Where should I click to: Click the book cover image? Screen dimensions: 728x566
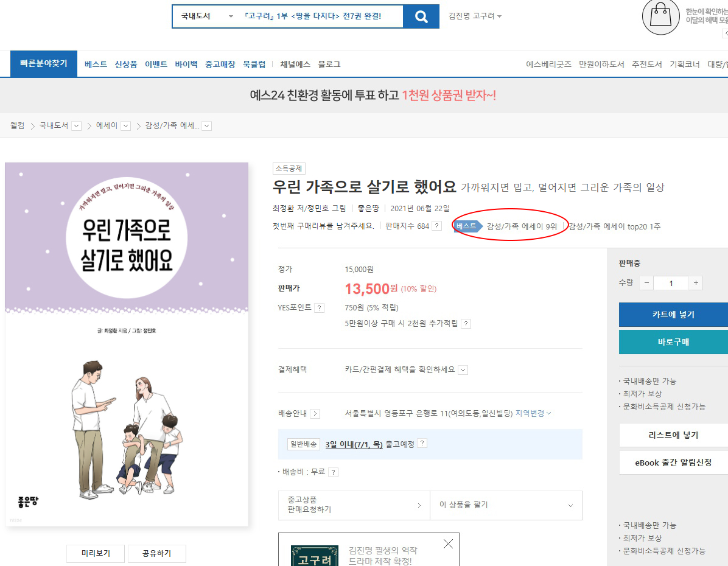click(127, 344)
